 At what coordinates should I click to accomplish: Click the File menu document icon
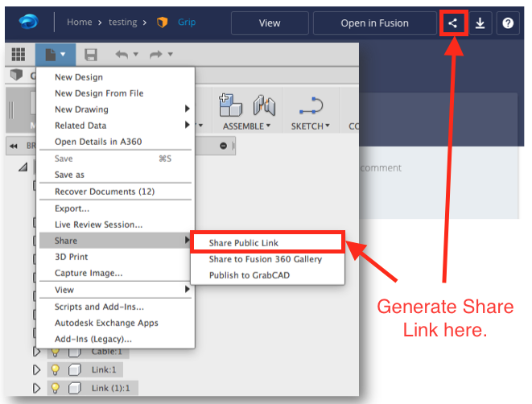pos(50,54)
